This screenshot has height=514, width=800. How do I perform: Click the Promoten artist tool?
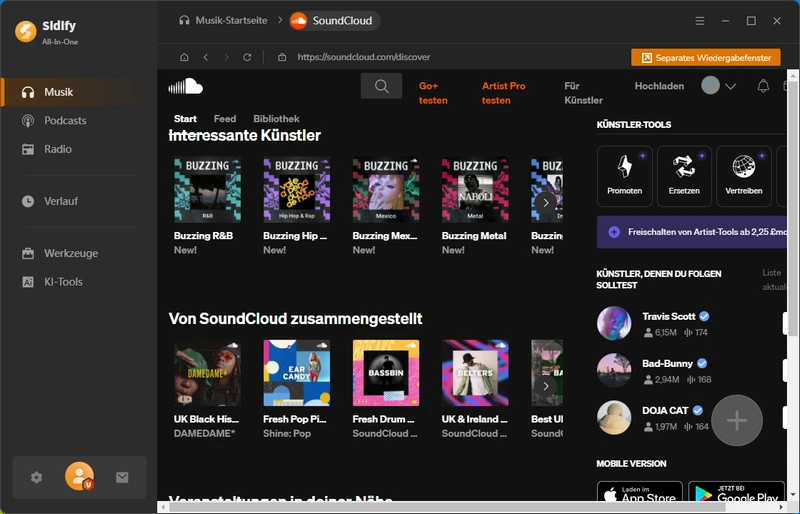tap(624, 176)
